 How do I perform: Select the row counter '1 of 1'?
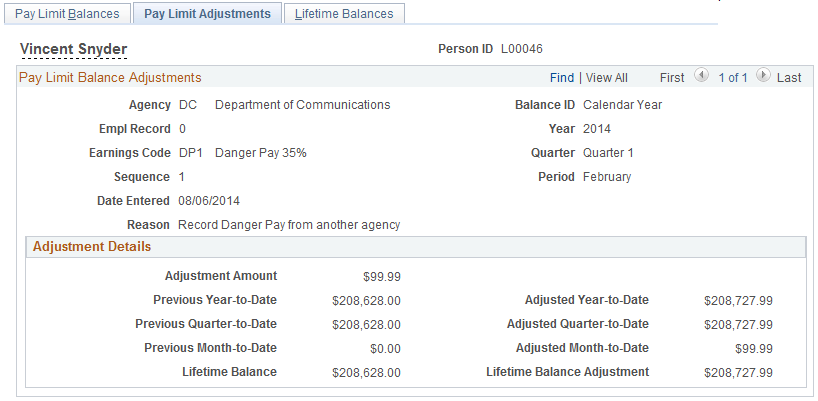(732, 78)
